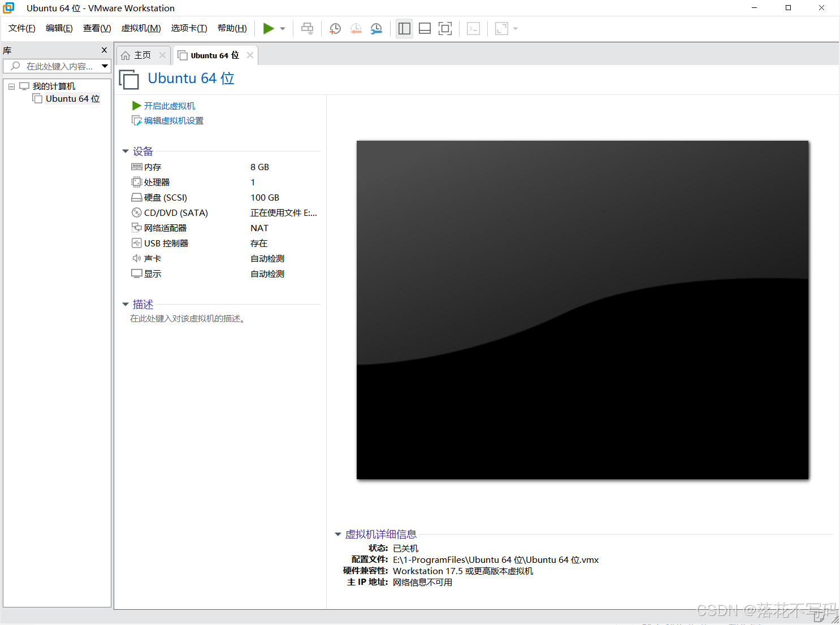Collapse the 我的计算机 tree node

[11, 86]
